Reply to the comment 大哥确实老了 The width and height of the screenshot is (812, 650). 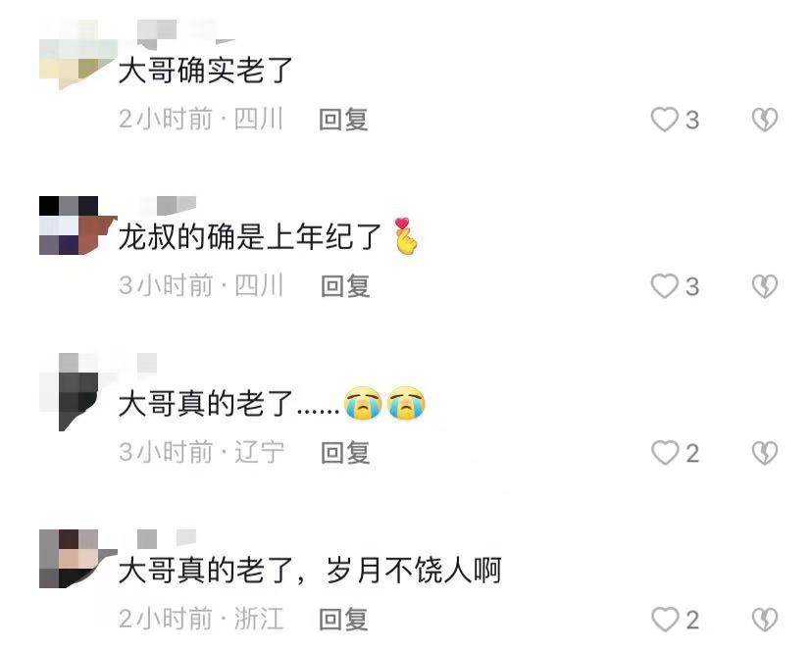[343, 120]
